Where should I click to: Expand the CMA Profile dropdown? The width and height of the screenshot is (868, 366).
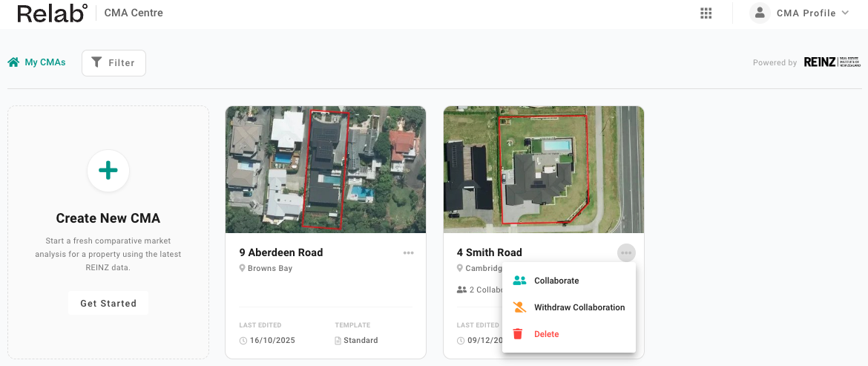(x=845, y=13)
